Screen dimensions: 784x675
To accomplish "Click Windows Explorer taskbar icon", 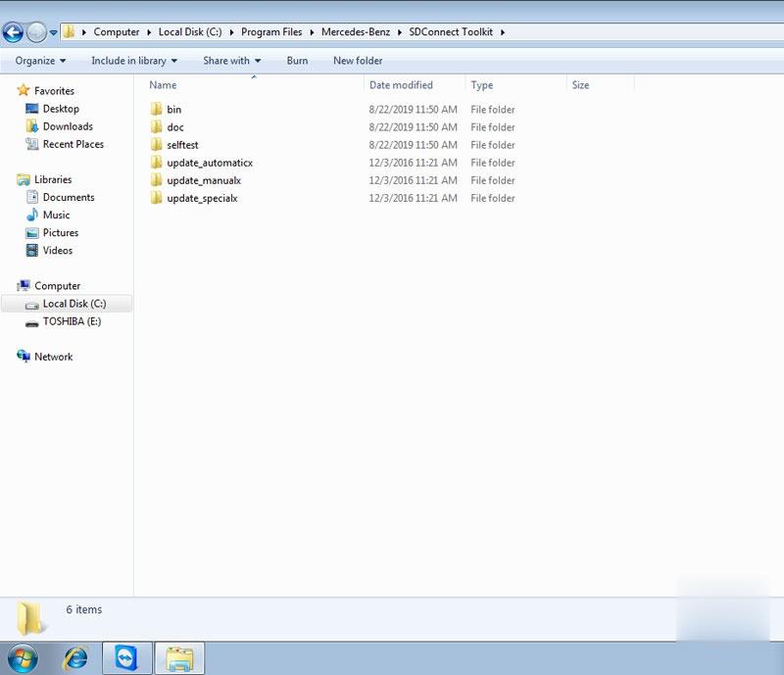I will point(179,658).
